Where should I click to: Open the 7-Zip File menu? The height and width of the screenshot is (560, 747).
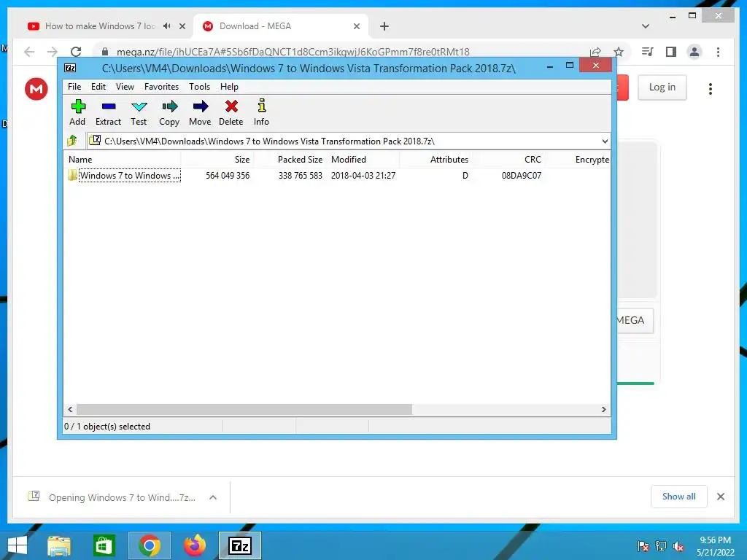pos(74,87)
